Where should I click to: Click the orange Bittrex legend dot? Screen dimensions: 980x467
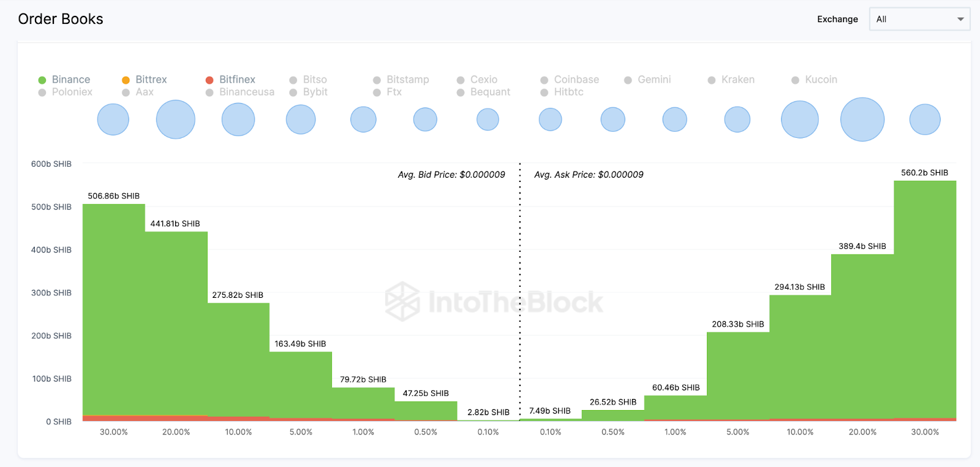(126, 80)
